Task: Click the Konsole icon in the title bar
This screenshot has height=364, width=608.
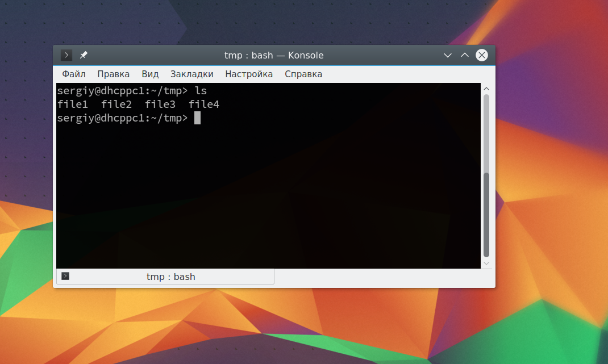Action: click(66, 55)
